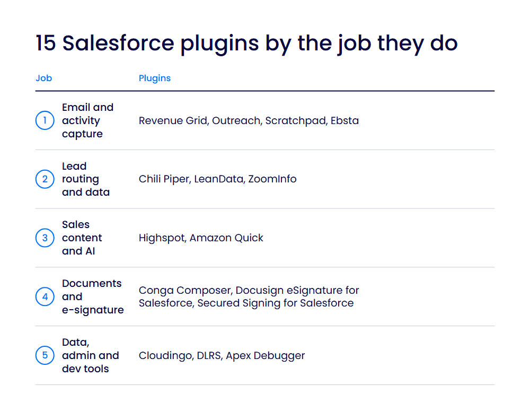Image resolution: width=530 pixels, height=420 pixels.
Task: Click the 'Data, admin and dev tools' label
Action: point(91,355)
